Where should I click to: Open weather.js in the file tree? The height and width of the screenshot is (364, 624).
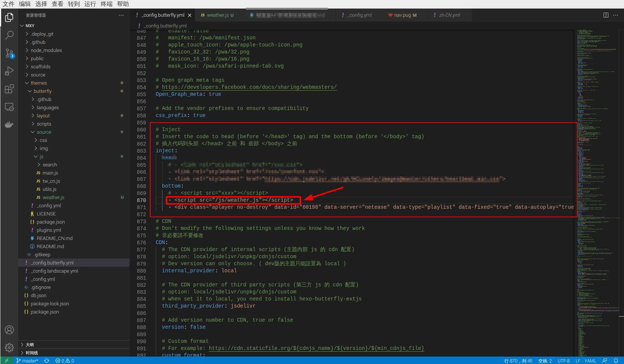click(53, 197)
